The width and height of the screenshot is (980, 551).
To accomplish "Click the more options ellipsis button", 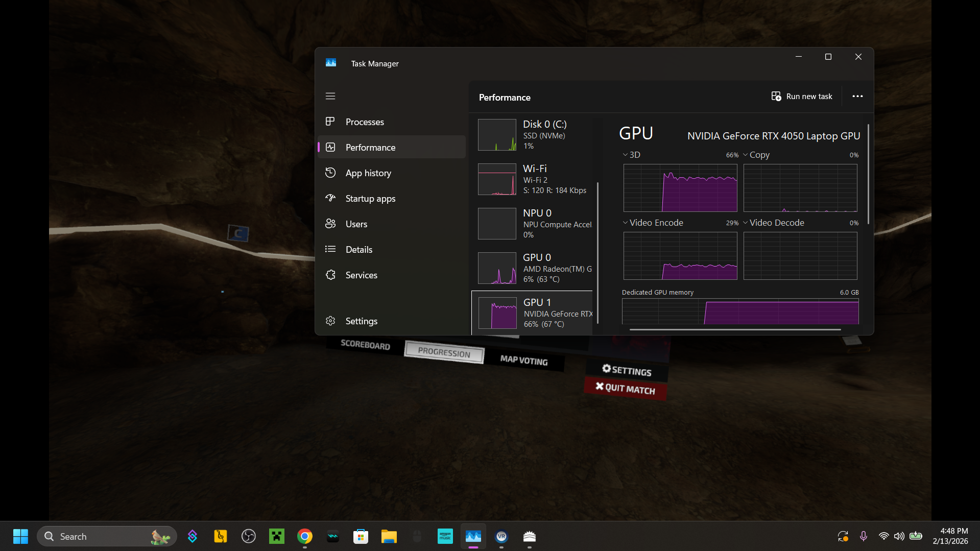I will click(857, 97).
